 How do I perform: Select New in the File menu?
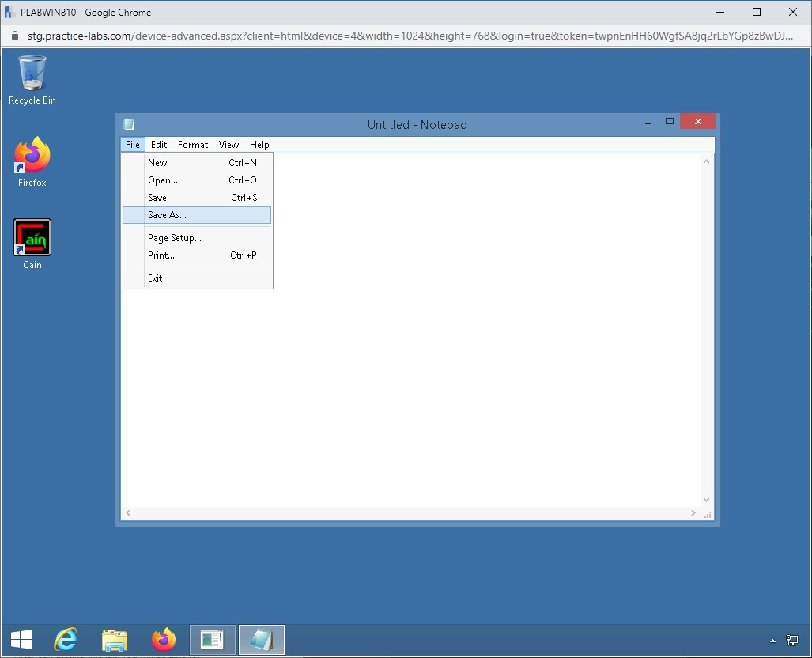157,163
